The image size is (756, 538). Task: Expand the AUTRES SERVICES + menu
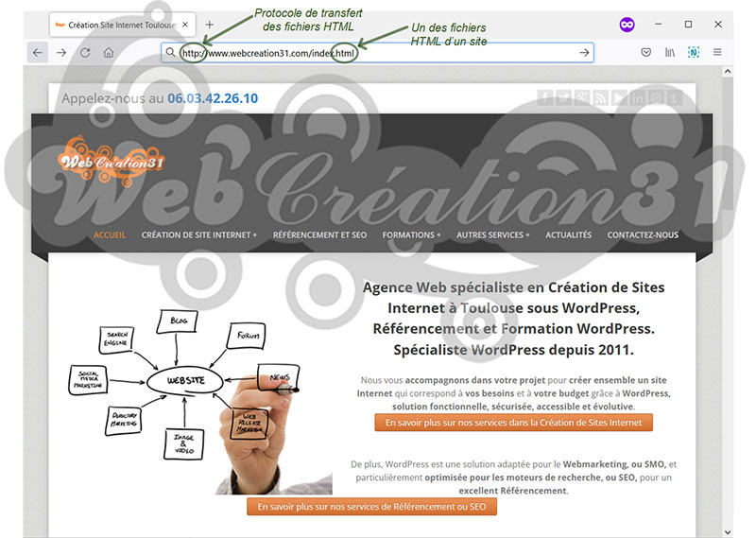(x=492, y=235)
